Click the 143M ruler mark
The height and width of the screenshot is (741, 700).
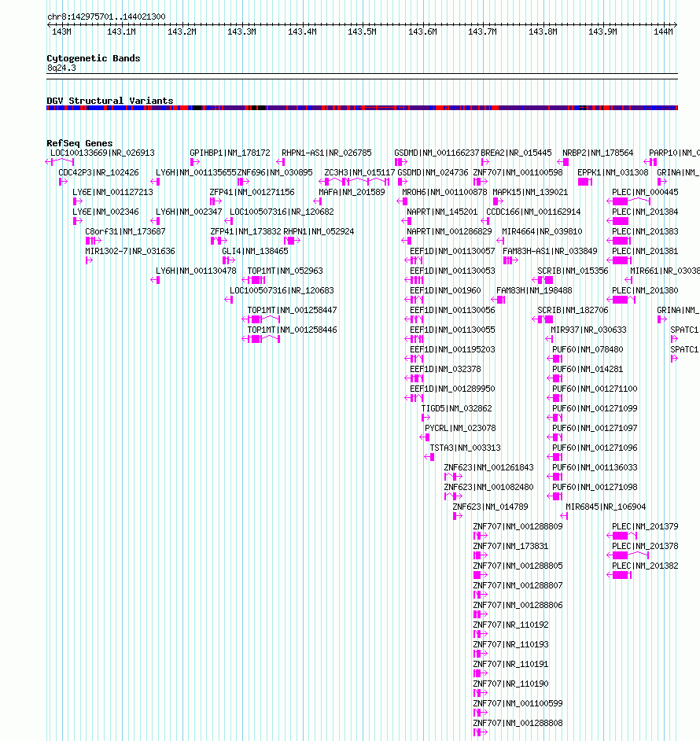[61, 31]
